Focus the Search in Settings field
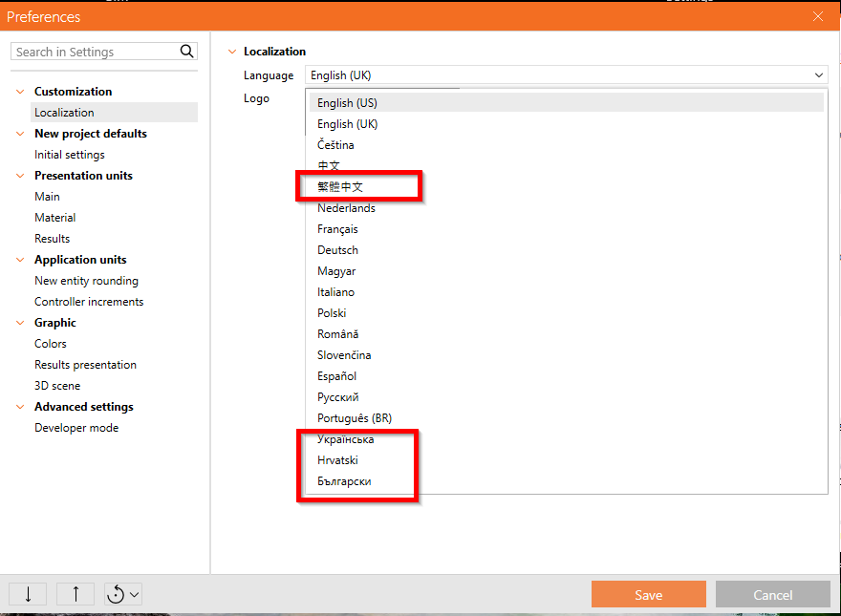This screenshot has height=616, width=841. pos(94,52)
